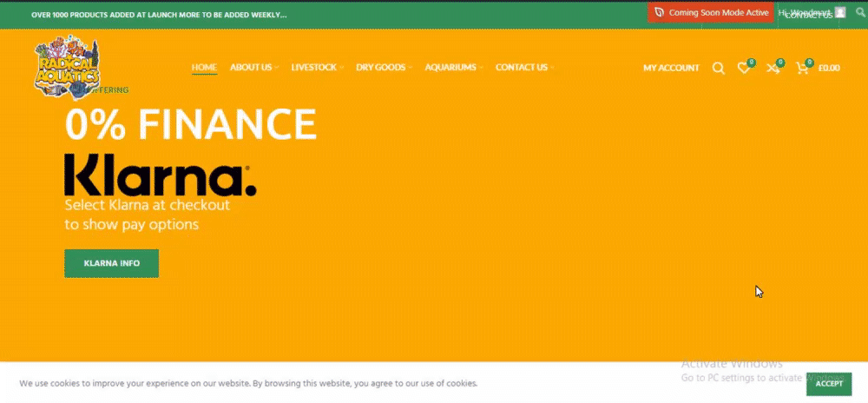Open the wishlist heart icon
868x403 pixels.
pyautogui.click(x=744, y=68)
